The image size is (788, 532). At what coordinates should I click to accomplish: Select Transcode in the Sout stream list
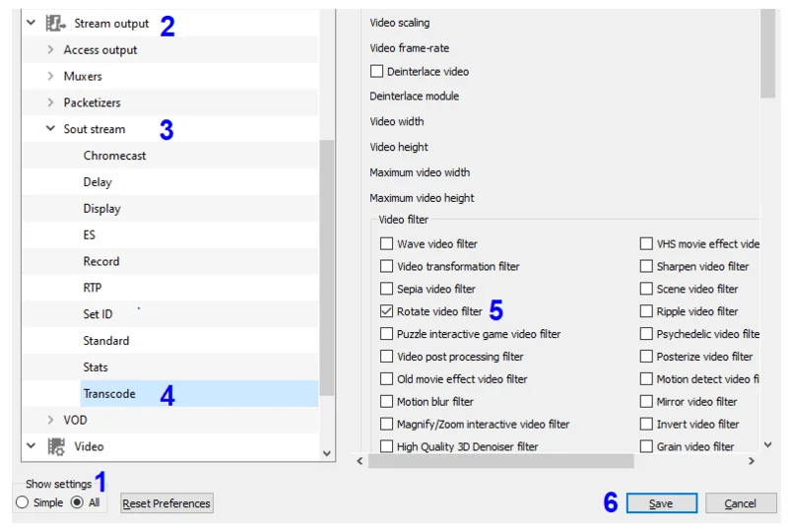tap(109, 394)
